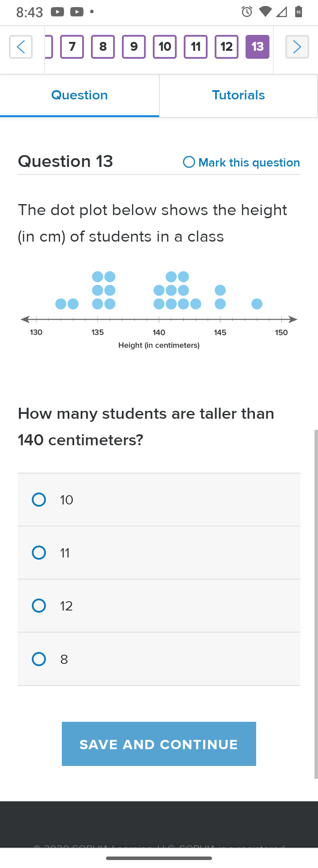
Task: Select current question 13 box
Action: click(257, 47)
